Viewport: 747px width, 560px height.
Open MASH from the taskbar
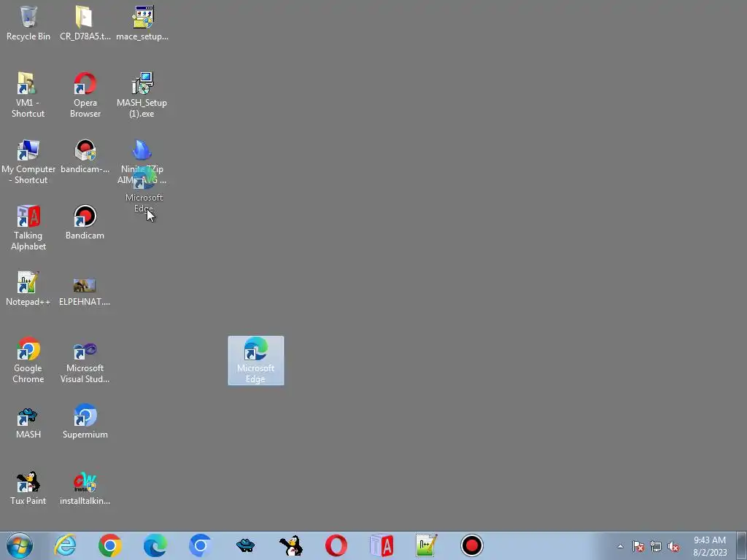[x=246, y=545]
